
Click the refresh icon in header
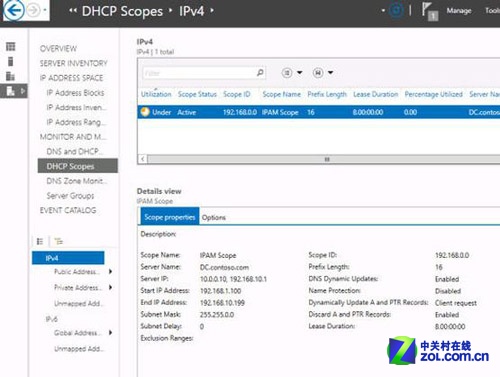[396, 10]
